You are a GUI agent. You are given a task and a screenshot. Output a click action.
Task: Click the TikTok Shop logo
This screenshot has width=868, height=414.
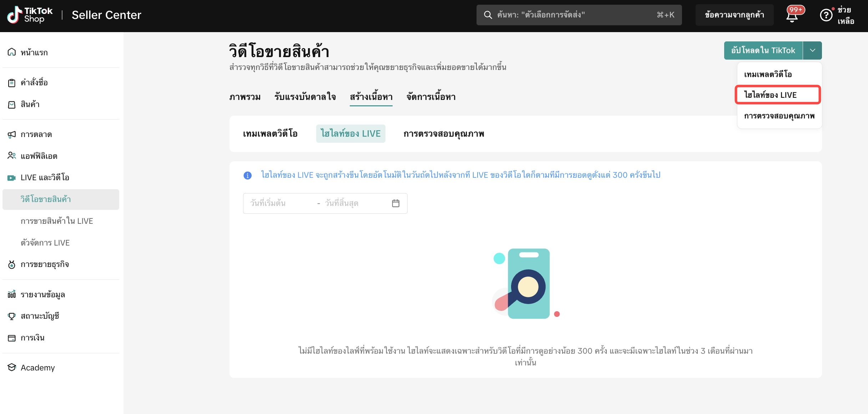30,15
